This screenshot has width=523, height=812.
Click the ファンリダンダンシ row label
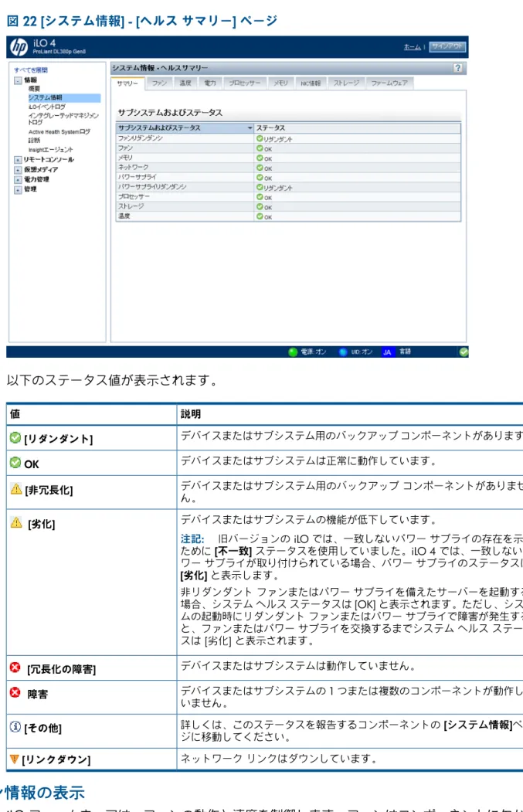point(141,138)
